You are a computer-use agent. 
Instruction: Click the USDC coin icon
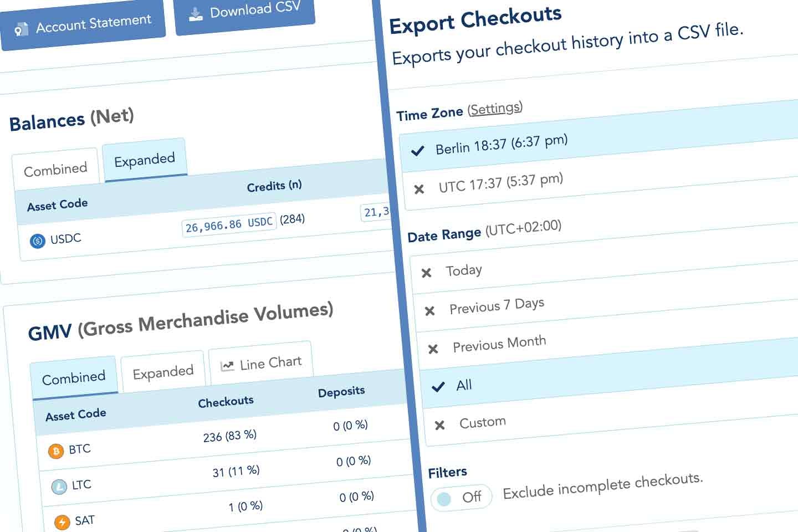(x=37, y=241)
